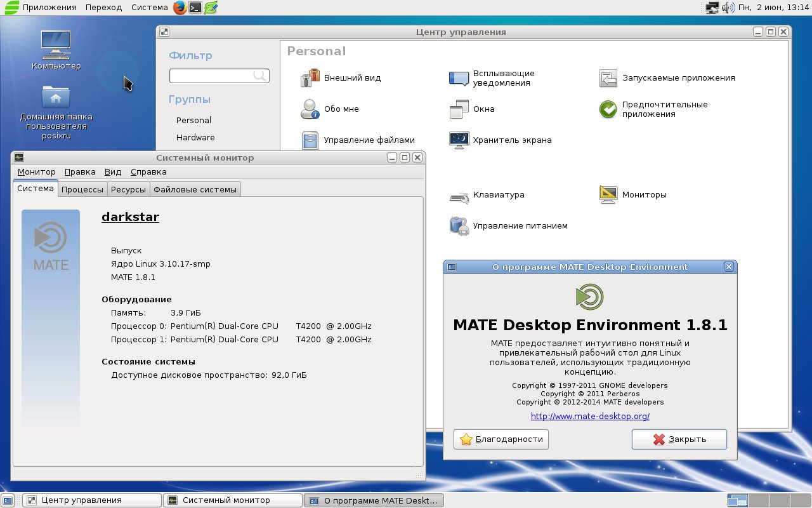Open the Монитор menu in System Monitor
This screenshot has height=508, width=812.
coord(37,172)
